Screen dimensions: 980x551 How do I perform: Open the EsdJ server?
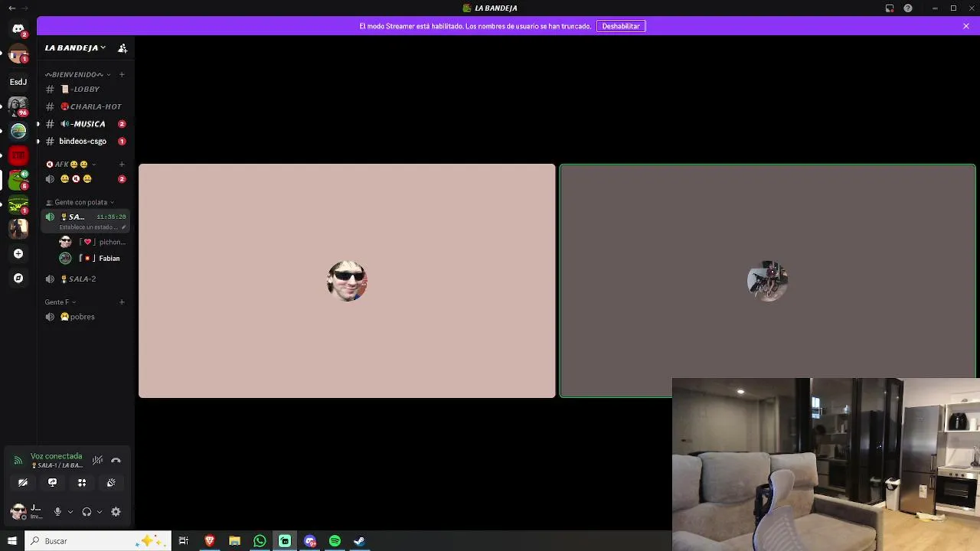coord(18,82)
